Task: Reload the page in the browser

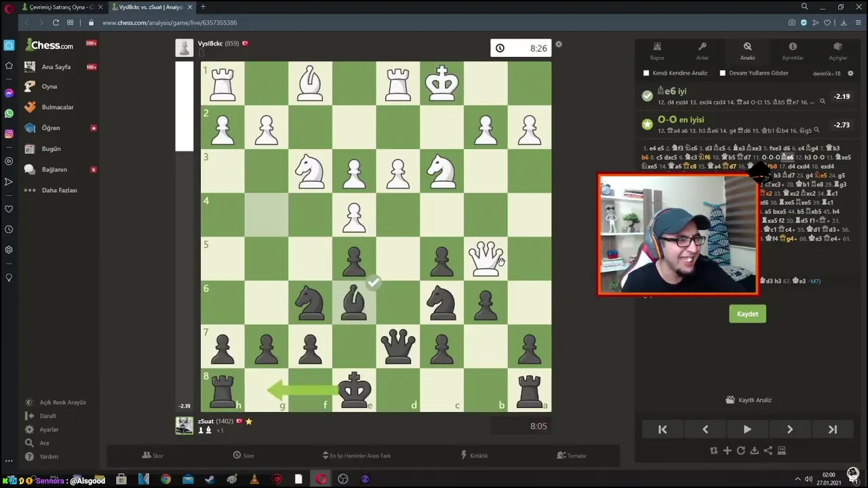Action: [x=56, y=22]
